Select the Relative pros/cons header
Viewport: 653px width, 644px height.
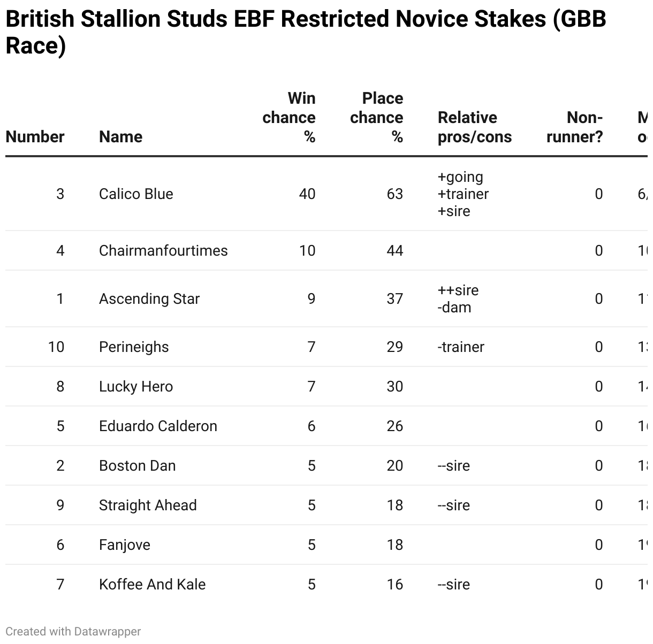pyautogui.click(x=475, y=127)
